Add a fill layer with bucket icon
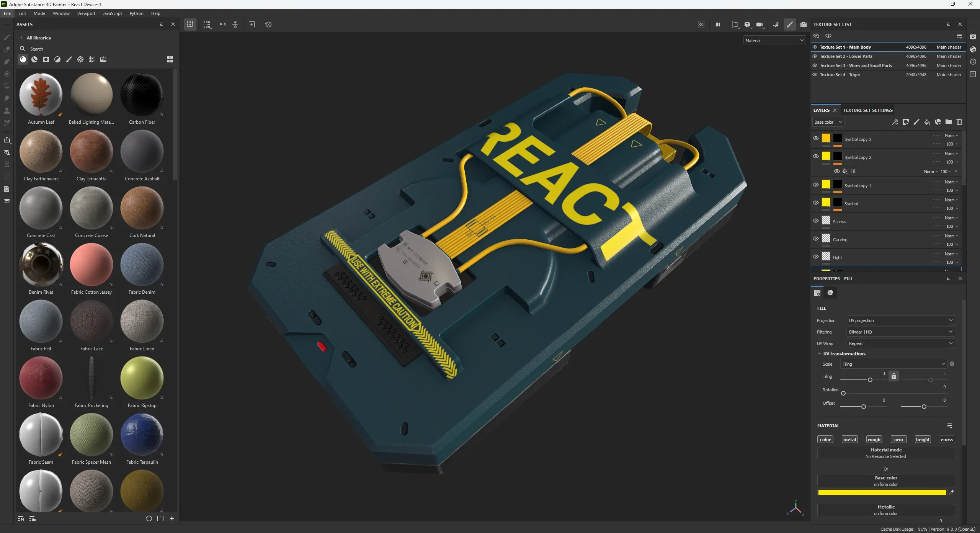Viewport: 980px width, 533px height. pyautogui.click(x=927, y=122)
